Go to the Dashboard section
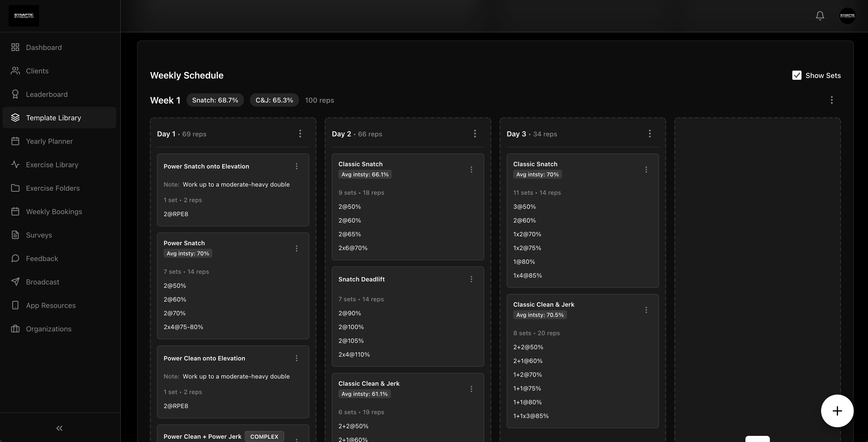The height and width of the screenshot is (442, 868). coord(44,47)
